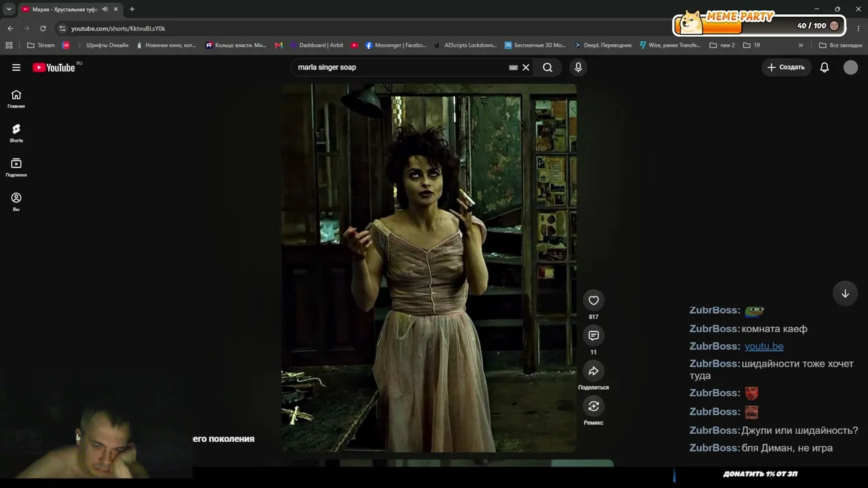Open the Кольцо власти bookmark

236,45
